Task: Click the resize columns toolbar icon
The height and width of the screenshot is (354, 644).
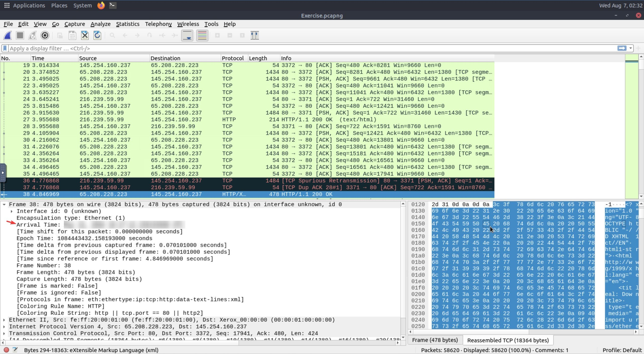Action: tap(255, 35)
